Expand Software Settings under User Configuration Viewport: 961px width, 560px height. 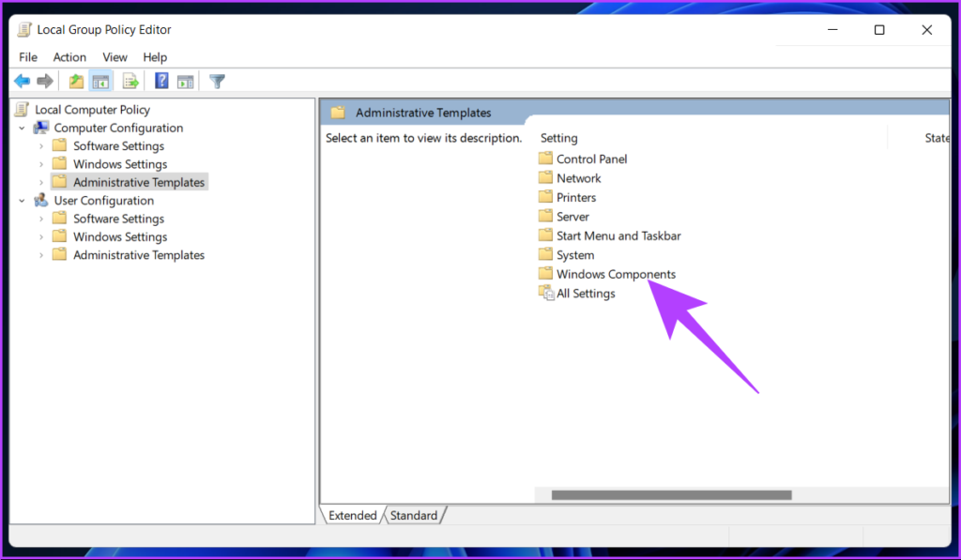(x=40, y=219)
